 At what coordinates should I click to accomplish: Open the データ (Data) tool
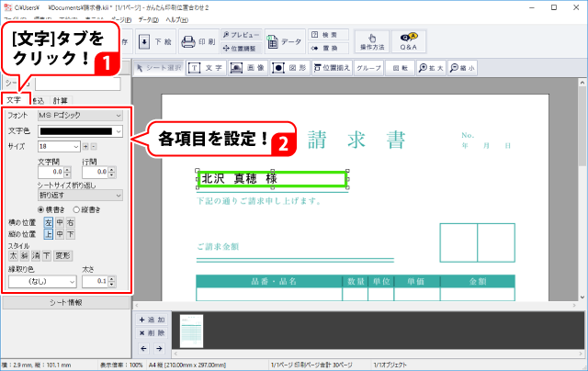285,41
